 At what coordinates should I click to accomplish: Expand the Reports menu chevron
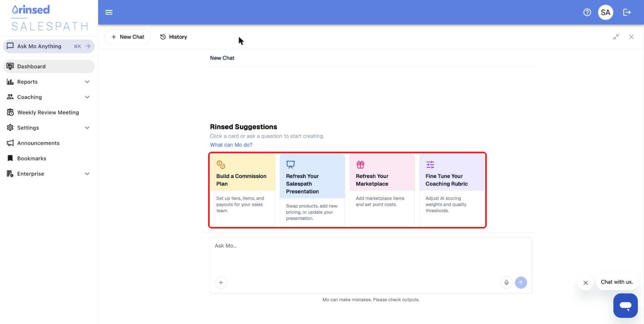tap(87, 82)
